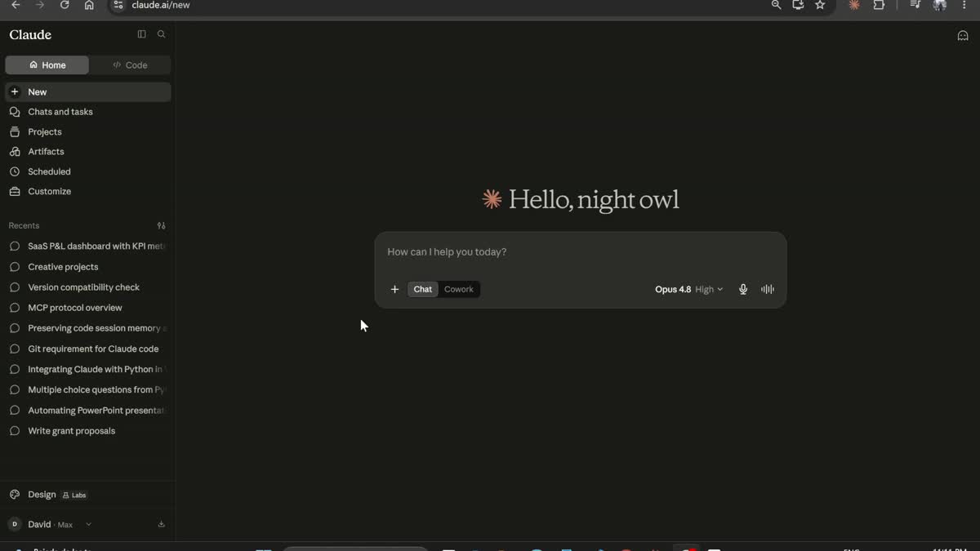This screenshot has width=980, height=551.
Task: Open the Scheduled section
Action: point(87,171)
